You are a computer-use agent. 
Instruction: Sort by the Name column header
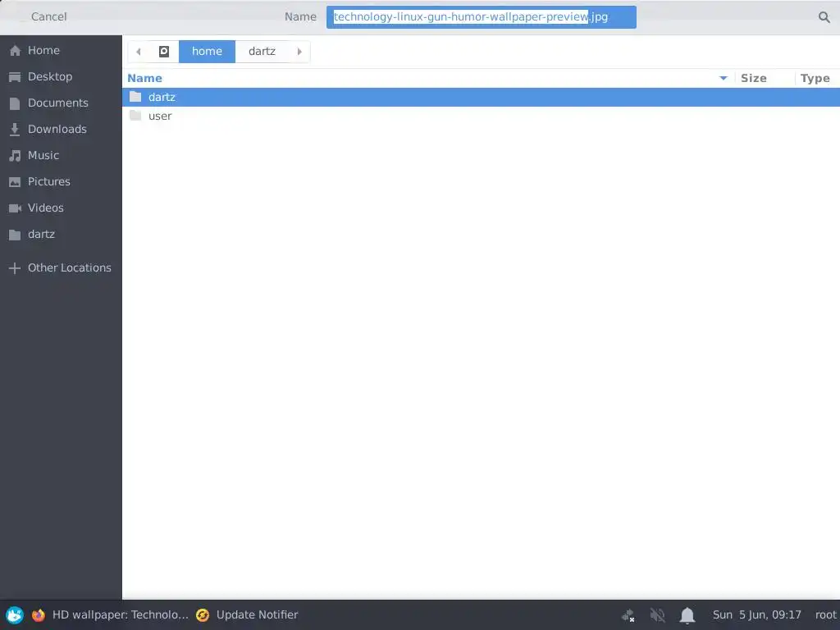(x=144, y=78)
